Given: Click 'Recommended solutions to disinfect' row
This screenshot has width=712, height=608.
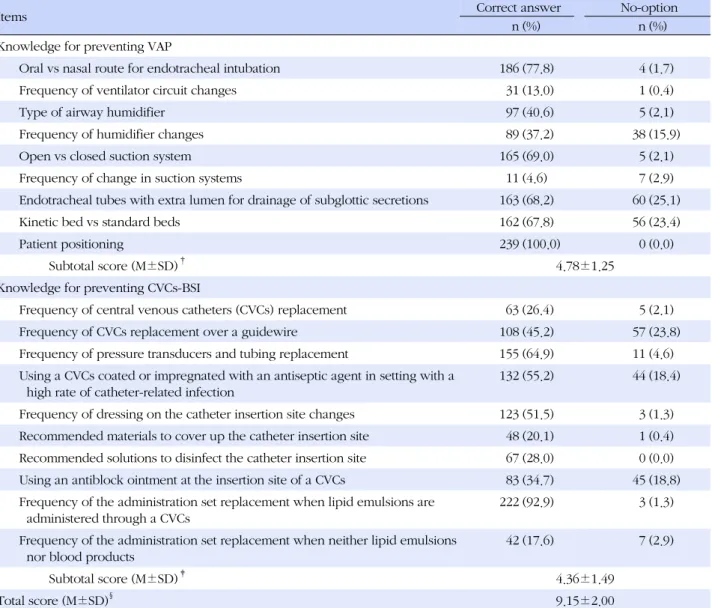Looking at the screenshot, I should (x=356, y=458).
